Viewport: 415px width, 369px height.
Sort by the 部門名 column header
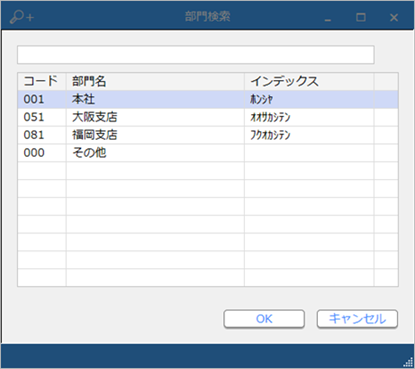coord(155,81)
